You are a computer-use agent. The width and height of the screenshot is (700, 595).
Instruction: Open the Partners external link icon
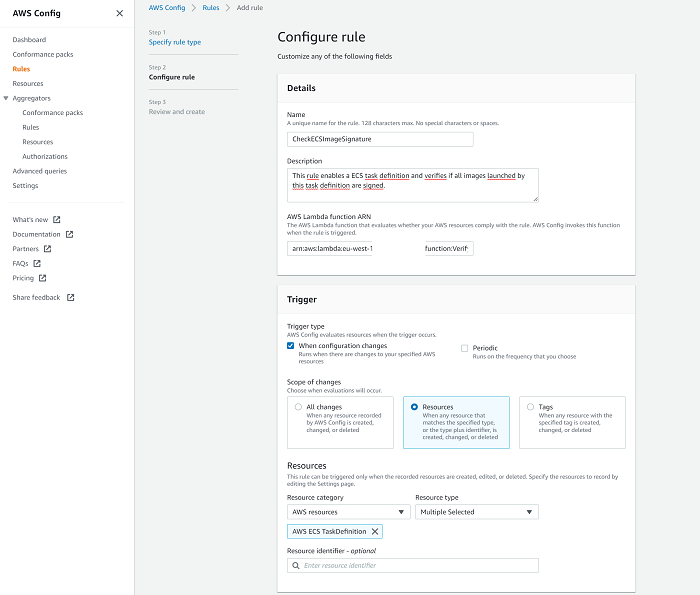(47, 249)
